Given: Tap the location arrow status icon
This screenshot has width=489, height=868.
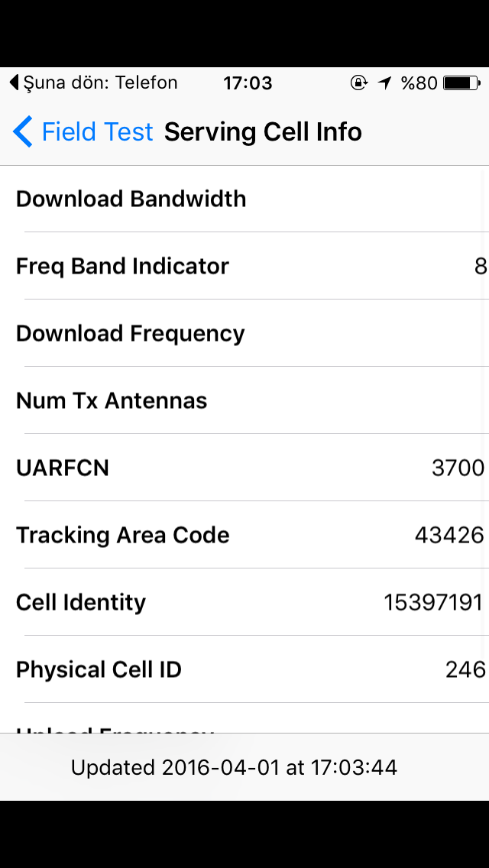Looking at the screenshot, I should pos(385,83).
